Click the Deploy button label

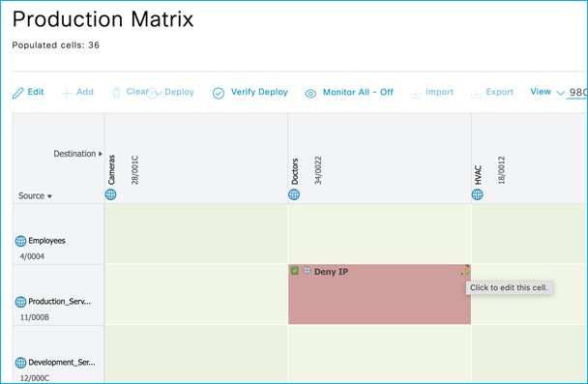pyautogui.click(x=179, y=92)
